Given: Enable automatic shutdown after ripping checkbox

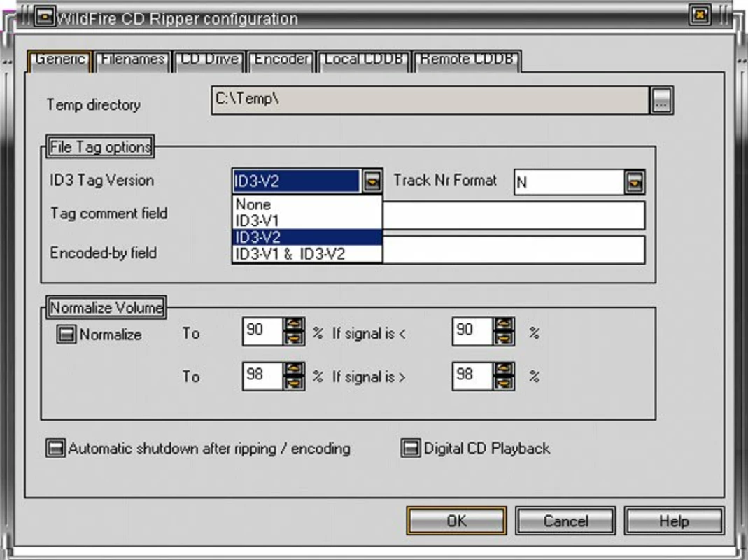Looking at the screenshot, I should point(55,448).
